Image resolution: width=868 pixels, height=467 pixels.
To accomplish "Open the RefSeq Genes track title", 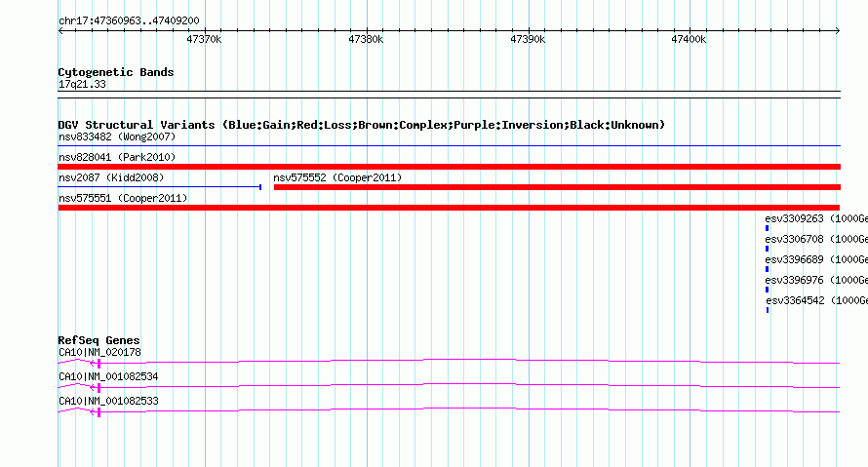I will [x=99, y=340].
